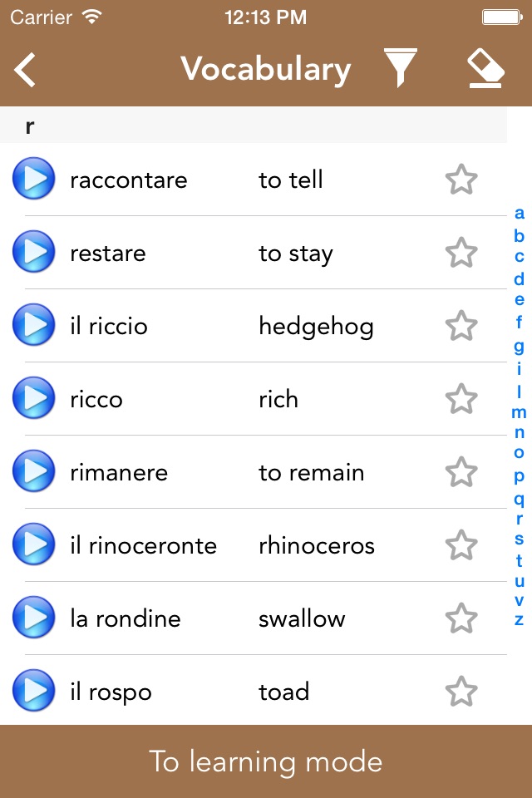The height and width of the screenshot is (798, 532).
Task: Play audio for il rinoceronte
Action: [x=34, y=545]
